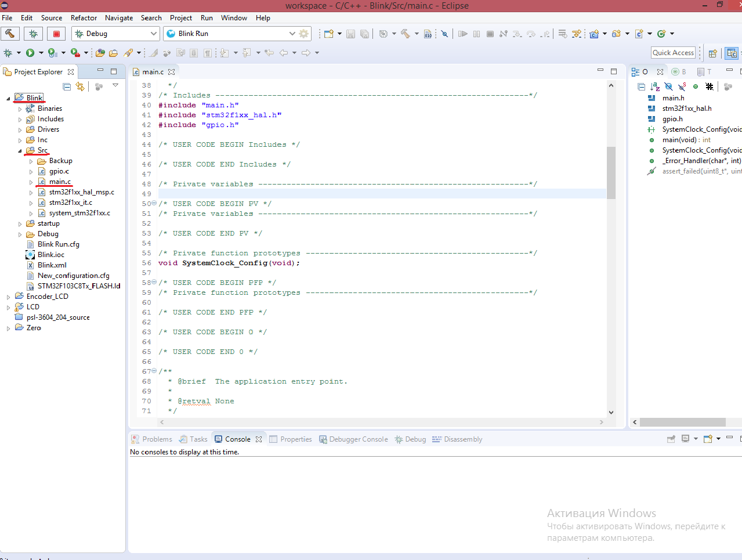Switch to the Disassembly tab
The image size is (742, 560).
[457, 439]
